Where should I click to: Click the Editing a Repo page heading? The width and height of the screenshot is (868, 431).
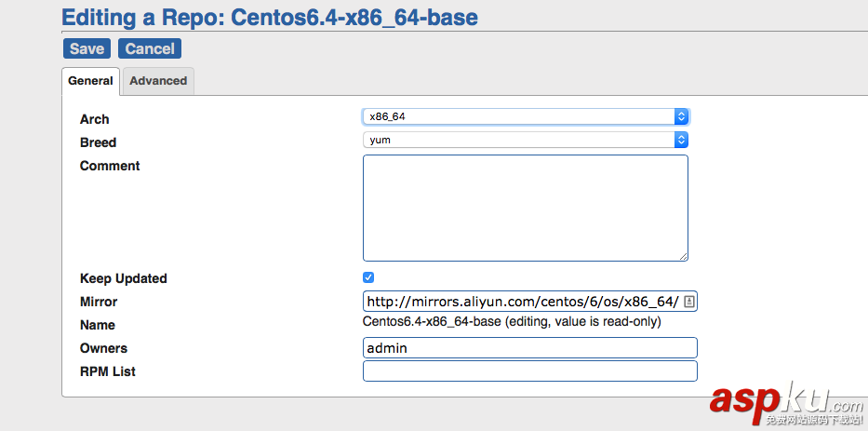[270, 17]
